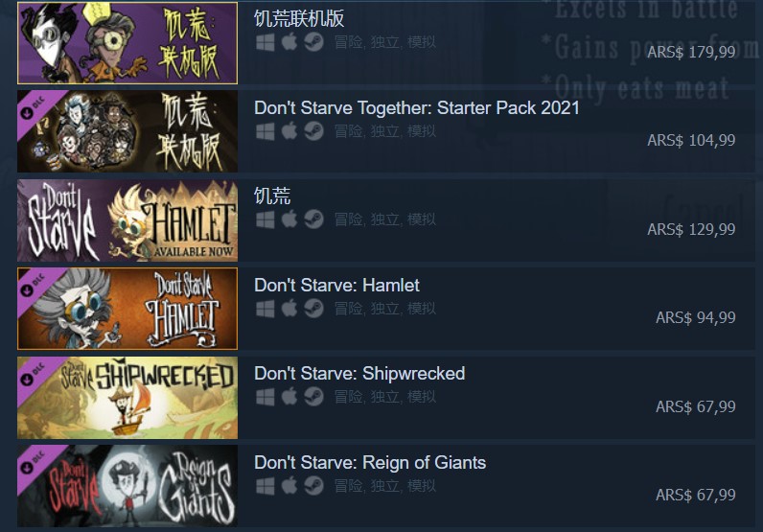Click Apple icon under Don't Starve: Shipwrecked

point(289,397)
